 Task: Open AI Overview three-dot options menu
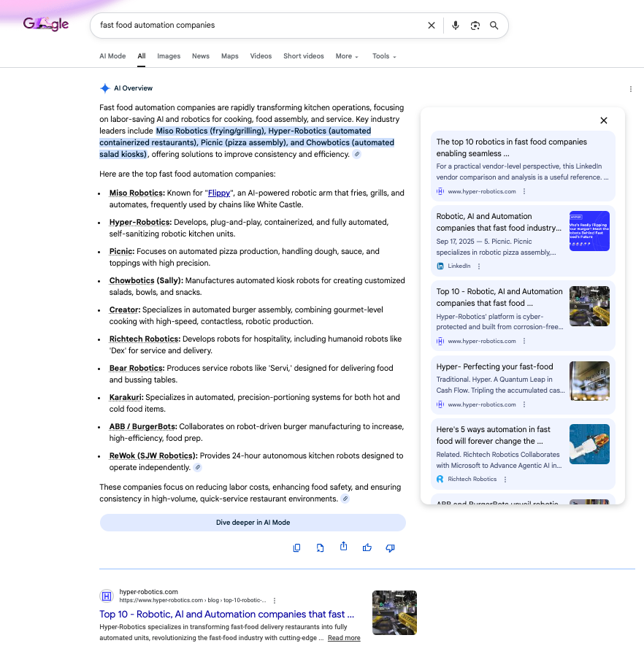click(x=631, y=89)
